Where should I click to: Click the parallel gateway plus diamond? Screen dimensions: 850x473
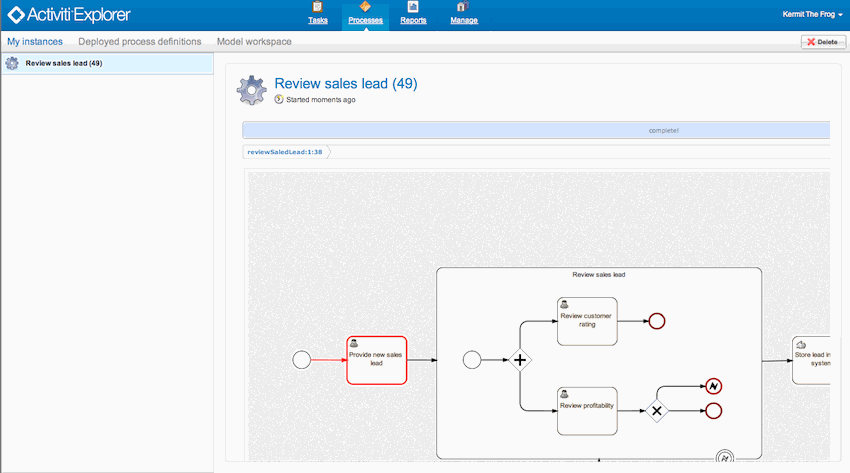click(520, 360)
